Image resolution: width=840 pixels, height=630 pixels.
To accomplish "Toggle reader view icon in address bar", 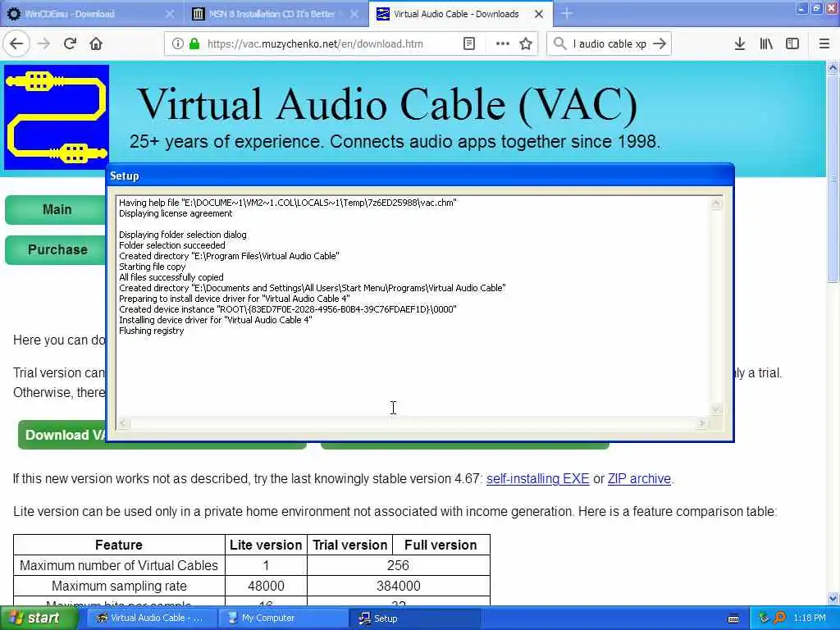I will click(x=469, y=44).
